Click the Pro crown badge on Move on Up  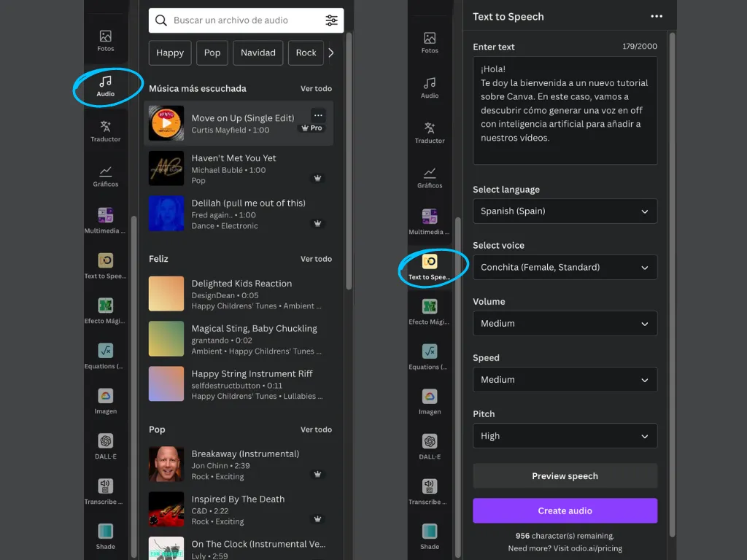click(x=311, y=128)
